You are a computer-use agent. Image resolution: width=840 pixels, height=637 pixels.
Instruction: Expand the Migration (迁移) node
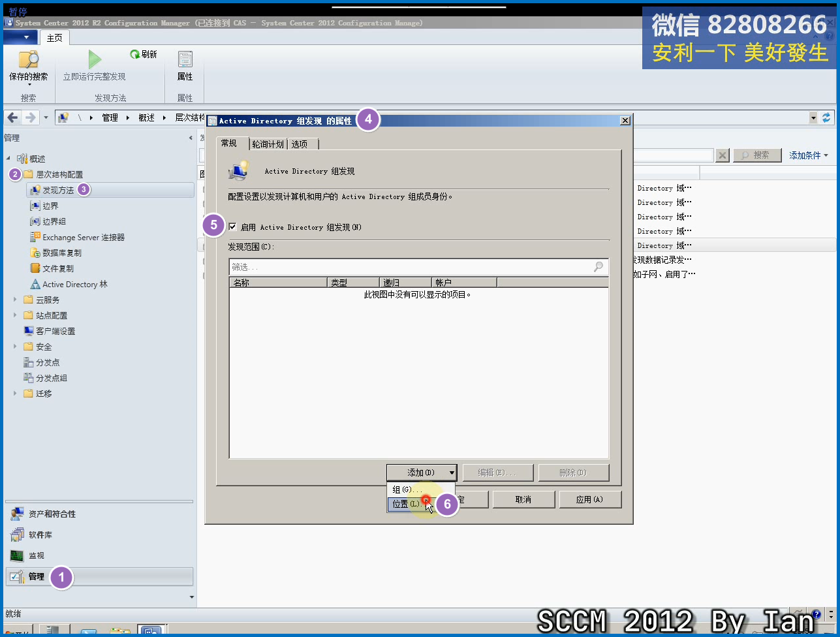16,394
